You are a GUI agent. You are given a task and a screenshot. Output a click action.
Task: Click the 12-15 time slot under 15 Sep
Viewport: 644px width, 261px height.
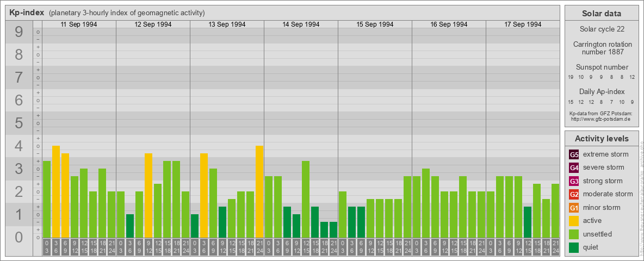click(x=380, y=247)
